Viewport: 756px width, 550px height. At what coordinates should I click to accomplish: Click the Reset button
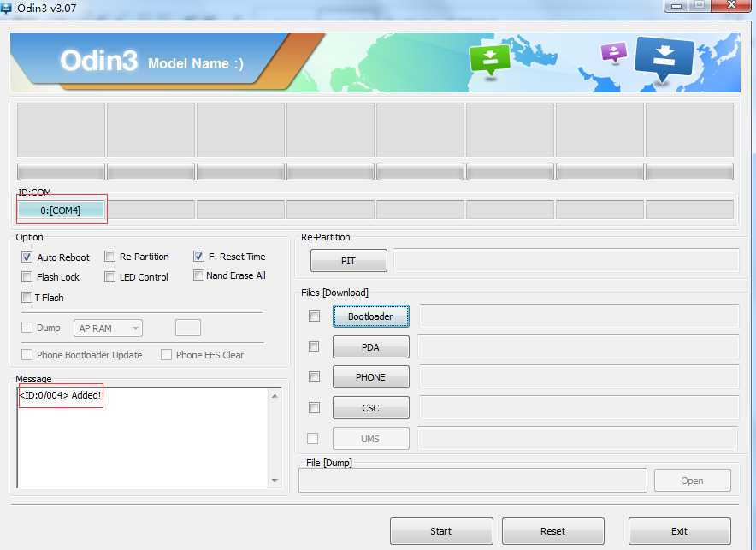pyautogui.click(x=553, y=531)
